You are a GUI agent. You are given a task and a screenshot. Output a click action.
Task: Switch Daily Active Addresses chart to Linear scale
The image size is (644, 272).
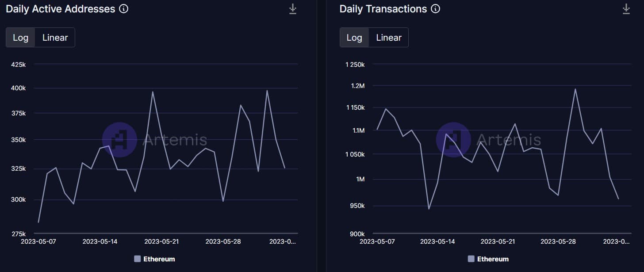coord(55,38)
